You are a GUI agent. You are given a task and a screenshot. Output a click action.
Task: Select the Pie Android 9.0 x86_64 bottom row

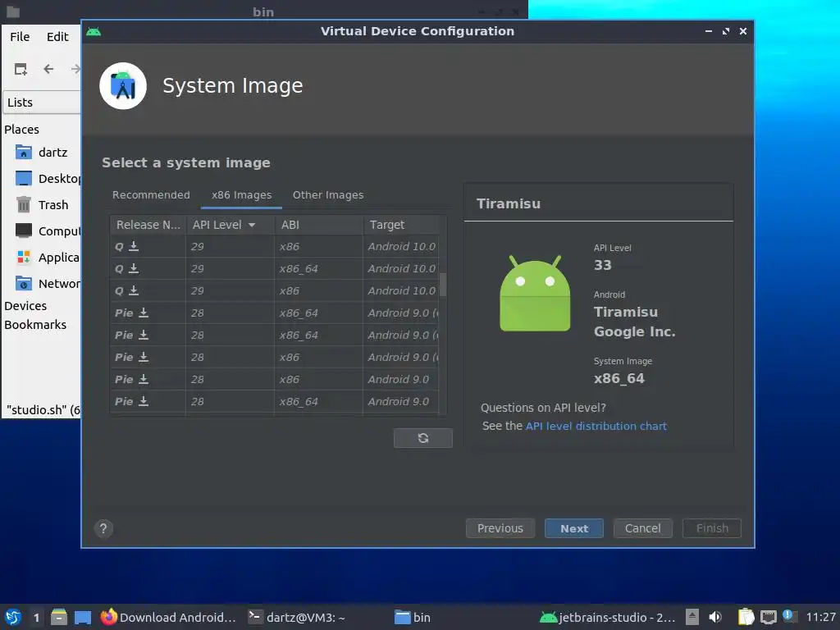(275, 401)
